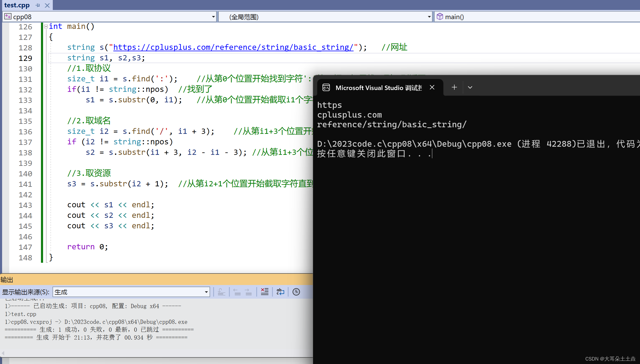Open a new terminal tab with plus

coord(454,87)
